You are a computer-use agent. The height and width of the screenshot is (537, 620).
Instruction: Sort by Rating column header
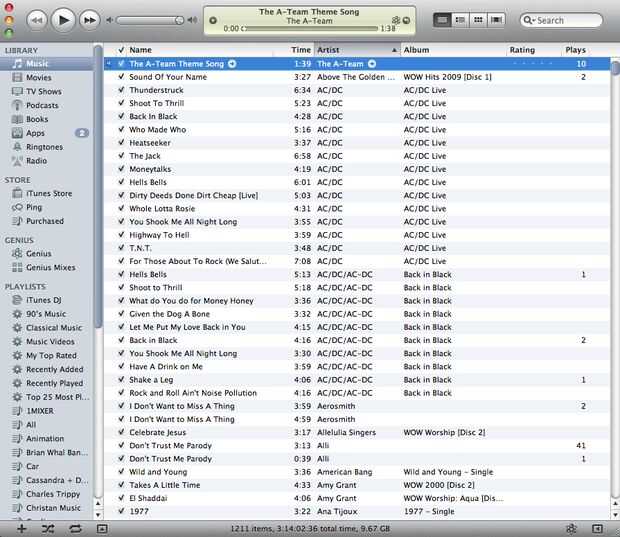[533, 50]
